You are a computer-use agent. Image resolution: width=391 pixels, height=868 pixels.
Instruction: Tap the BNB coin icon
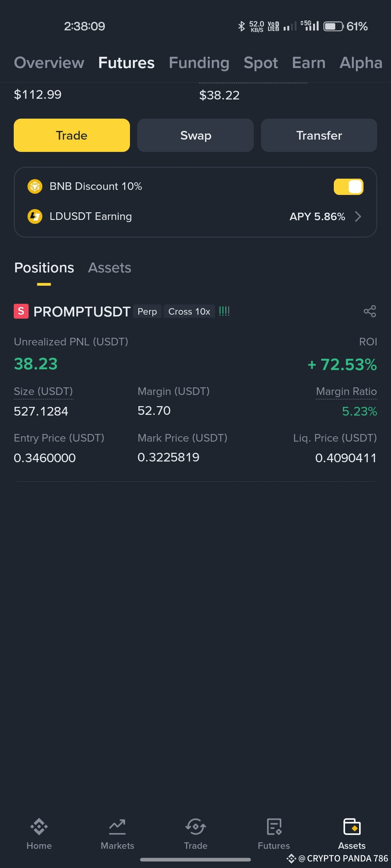pos(35,186)
